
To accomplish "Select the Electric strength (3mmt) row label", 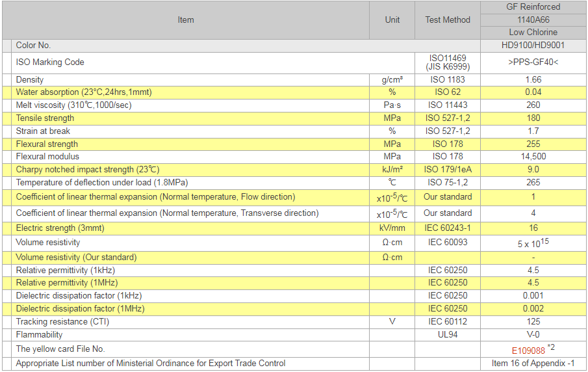I will tap(60, 228).
